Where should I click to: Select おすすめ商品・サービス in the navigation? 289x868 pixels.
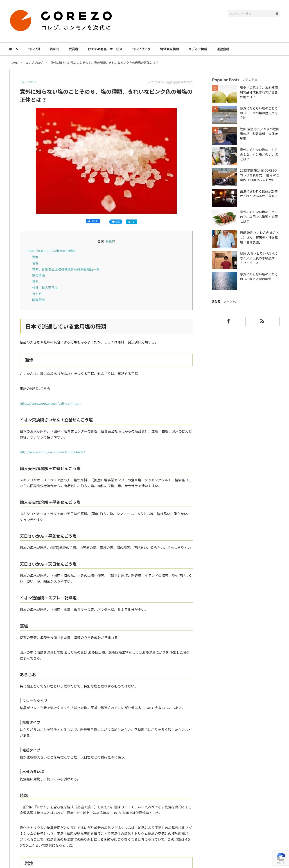(105, 49)
